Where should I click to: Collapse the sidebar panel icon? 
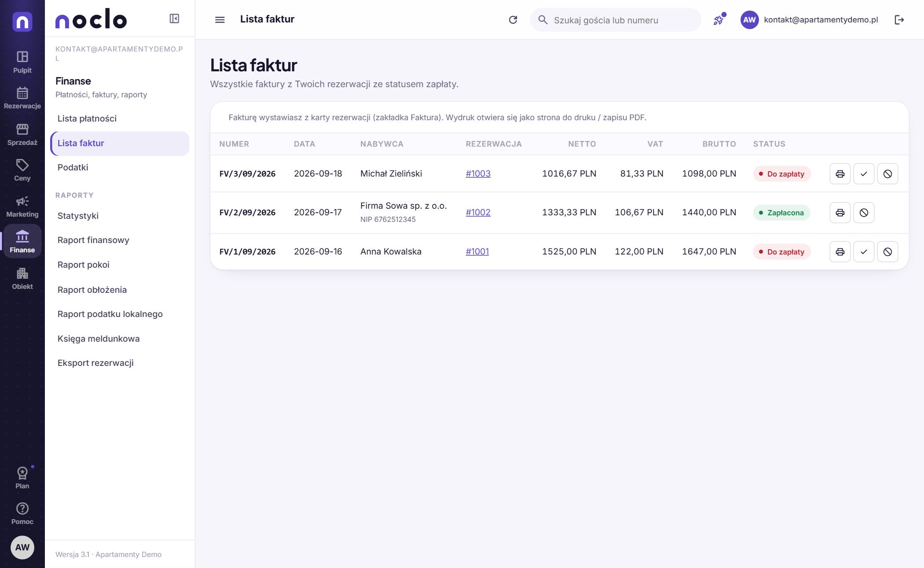(x=174, y=18)
